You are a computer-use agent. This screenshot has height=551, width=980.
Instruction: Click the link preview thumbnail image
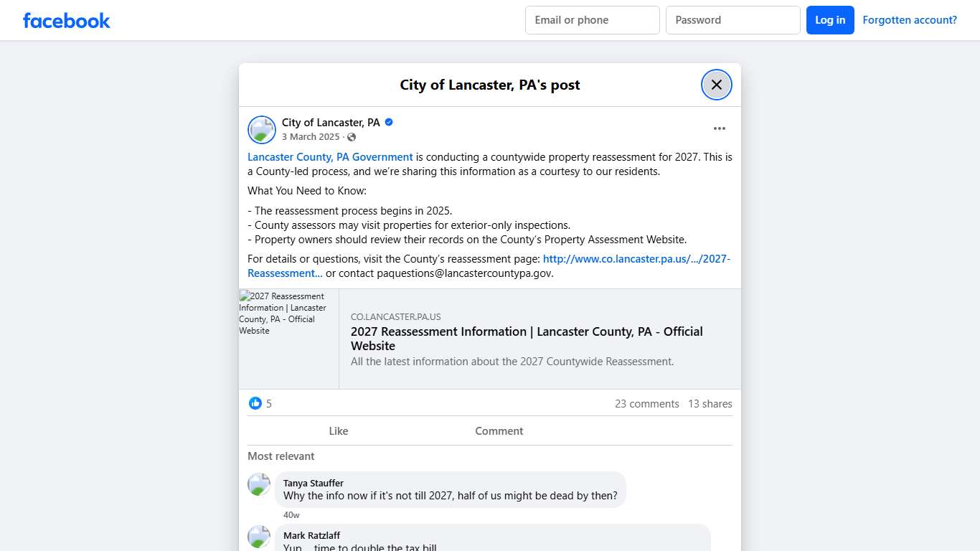point(288,339)
